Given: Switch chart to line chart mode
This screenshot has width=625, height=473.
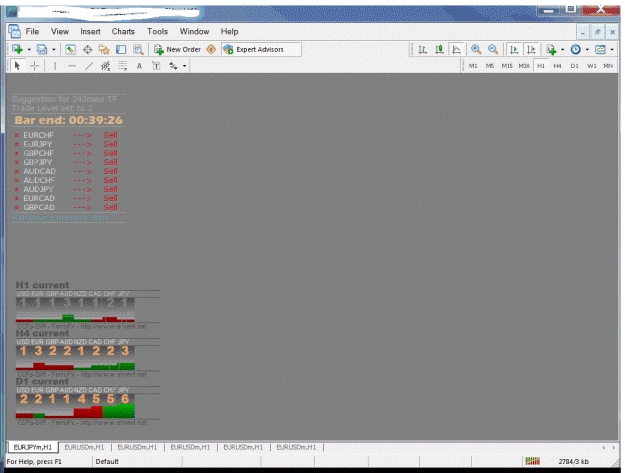Looking at the screenshot, I should pos(456,49).
